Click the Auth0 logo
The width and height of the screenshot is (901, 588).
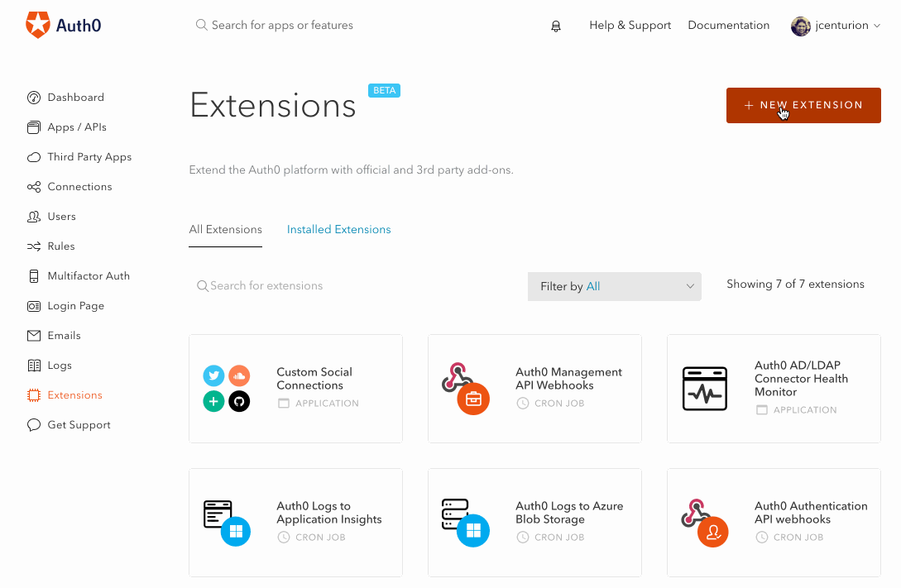pyautogui.click(x=63, y=26)
